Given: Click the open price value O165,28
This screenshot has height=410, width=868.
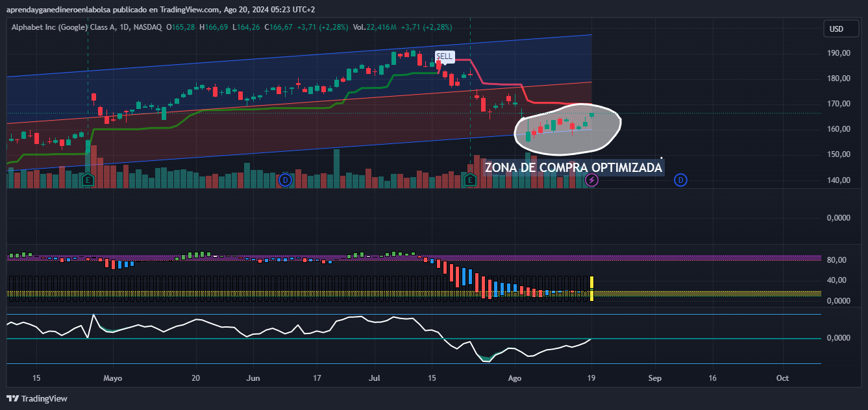Looking at the screenshot, I should (182, 27).
